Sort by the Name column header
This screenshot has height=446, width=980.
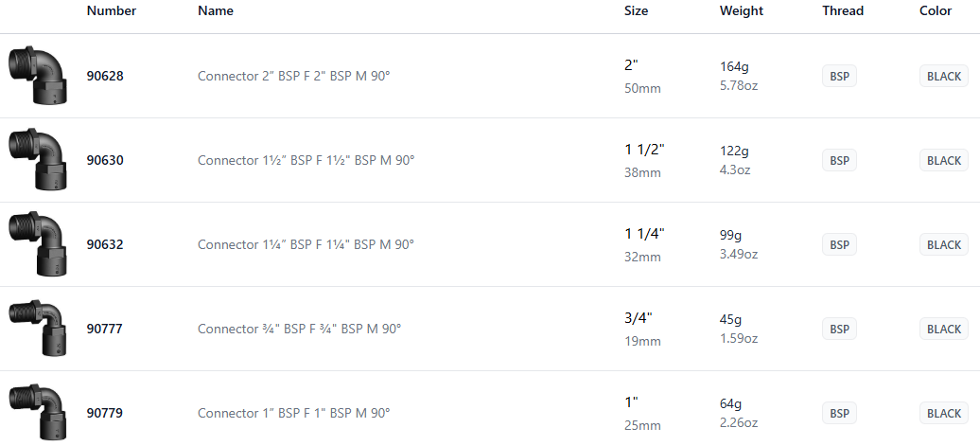pos(216,11)
